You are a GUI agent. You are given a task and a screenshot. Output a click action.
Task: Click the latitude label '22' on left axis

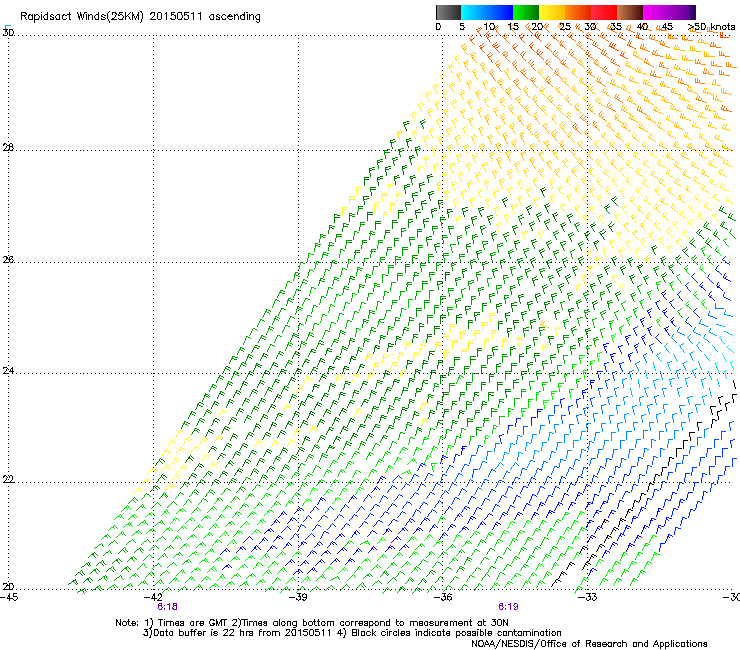8,480
